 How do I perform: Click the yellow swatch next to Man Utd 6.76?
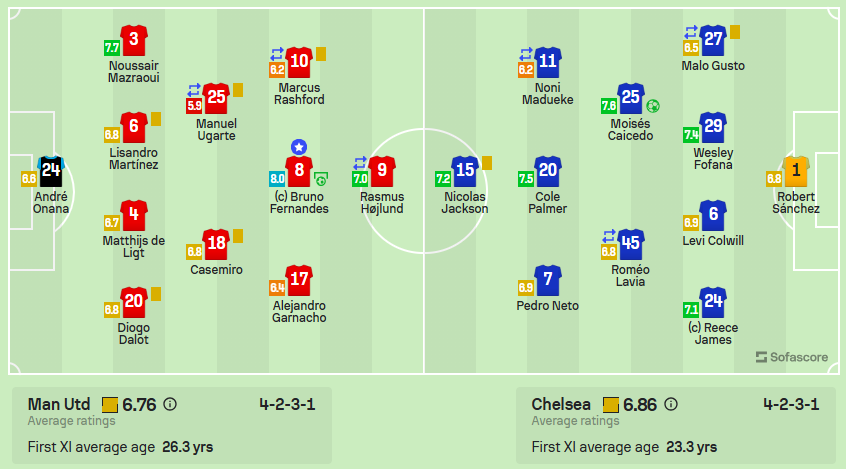click(x=110, y=405)
